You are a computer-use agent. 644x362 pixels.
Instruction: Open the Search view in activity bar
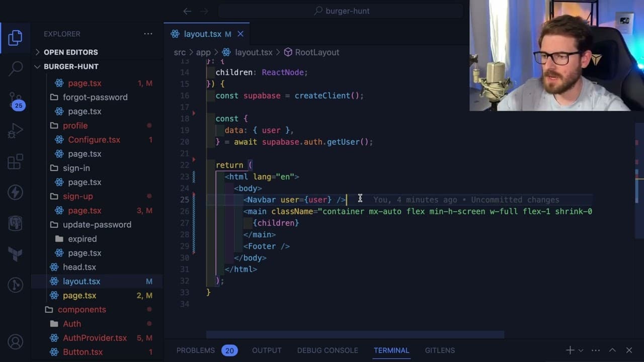[x=16, y=68]
